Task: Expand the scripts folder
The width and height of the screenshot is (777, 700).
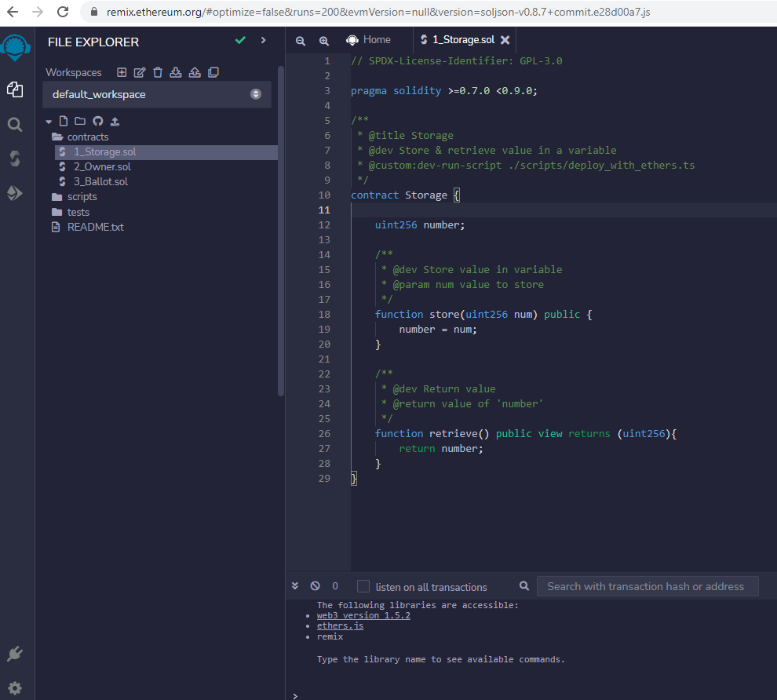Action: click(82, 197)
